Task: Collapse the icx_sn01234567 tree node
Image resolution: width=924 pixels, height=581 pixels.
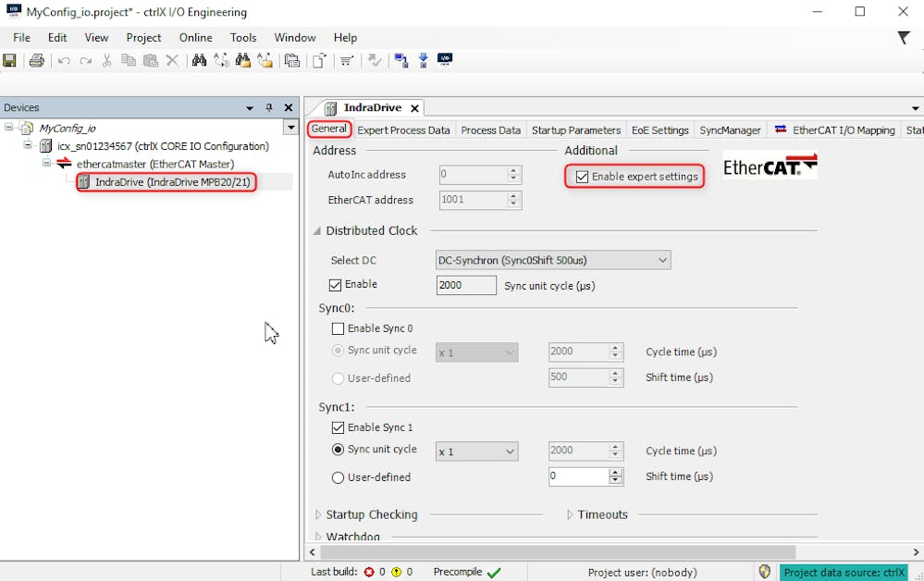Action: tap(28, 145)
